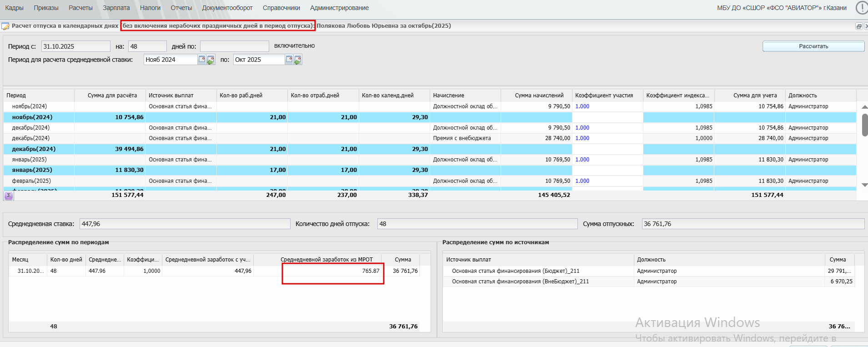This screenshot has width=868, height=347.
Task: Open the Документооборот menu
Action: pyautogui.click(x=227, y=8)
